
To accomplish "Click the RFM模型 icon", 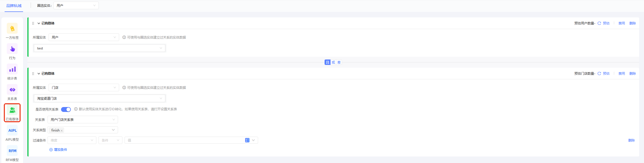I will point(12,151).
